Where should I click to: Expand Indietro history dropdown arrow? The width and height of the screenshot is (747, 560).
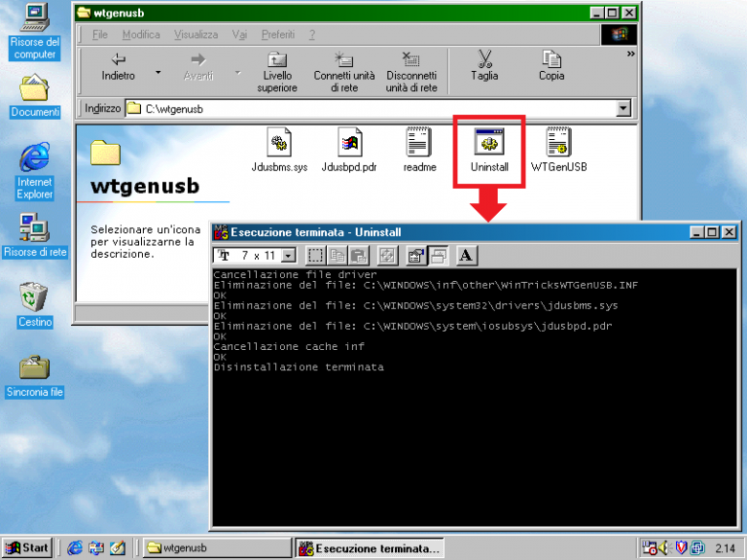click(x=159, y=72)
